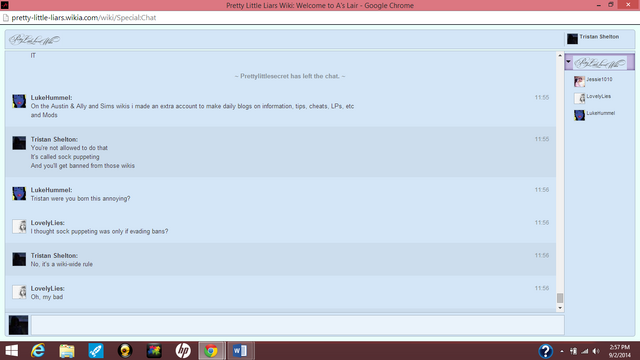Select Jessie1010 in the user list
Viewport: 640px width, 360px height.
pyautogui.click(x=599, y=80)
